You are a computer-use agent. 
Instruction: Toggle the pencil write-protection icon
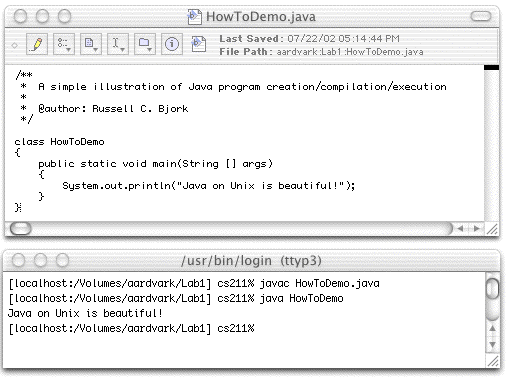pyautogui.click(x=37, y=44)
